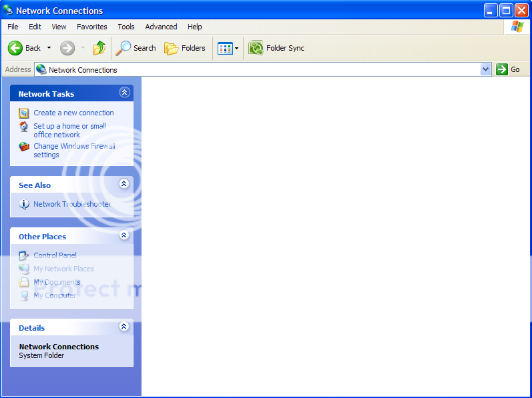
Task: Collapse the Network Tasks panel
Action: [x=123, y=93]
